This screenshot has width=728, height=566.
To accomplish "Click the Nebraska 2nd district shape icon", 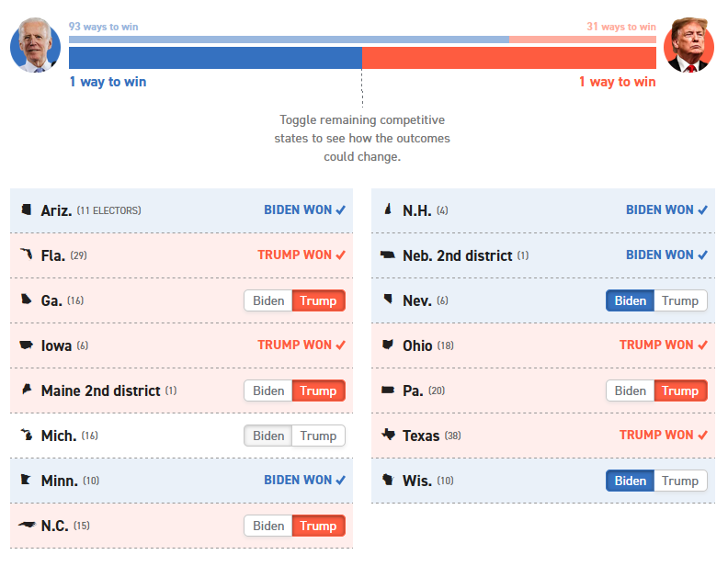I will (x=387, y=255).
